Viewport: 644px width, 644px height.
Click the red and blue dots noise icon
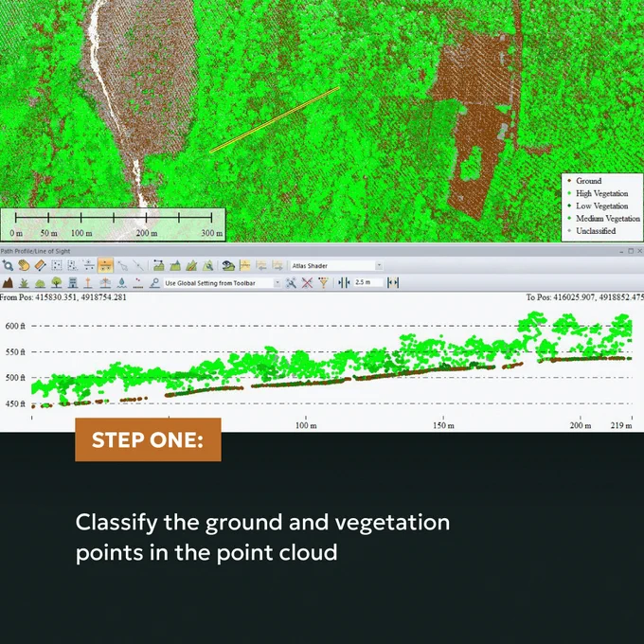click(x=138, y=282)
